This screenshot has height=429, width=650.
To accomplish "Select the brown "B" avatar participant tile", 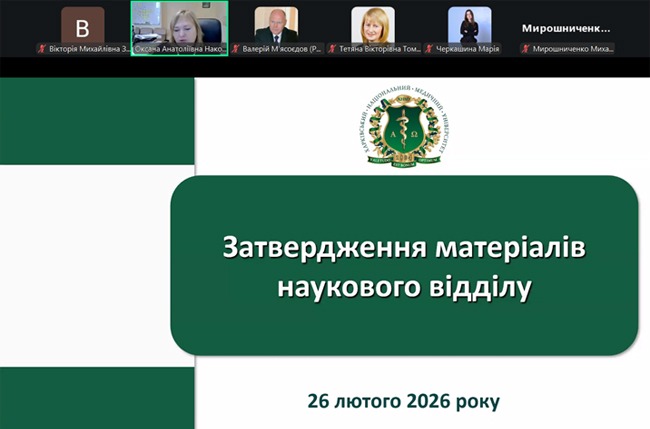I will [x=82, y=25].
